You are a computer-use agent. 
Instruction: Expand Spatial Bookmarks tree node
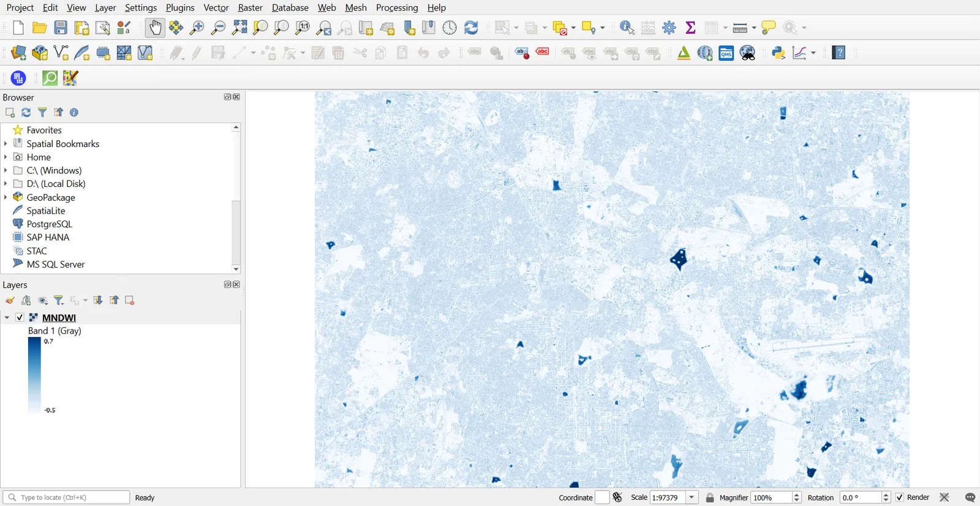pos(6,143)
